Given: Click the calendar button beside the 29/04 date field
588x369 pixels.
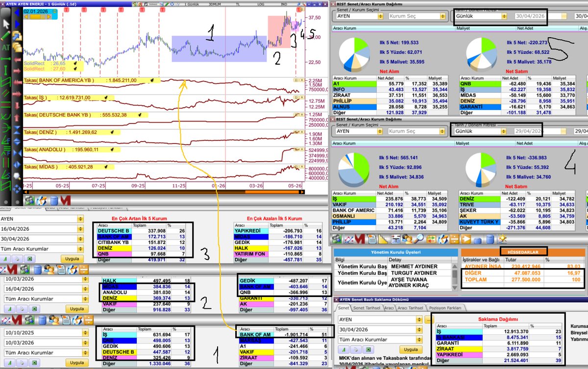Looking at the screenshot, I should (563, 131).
